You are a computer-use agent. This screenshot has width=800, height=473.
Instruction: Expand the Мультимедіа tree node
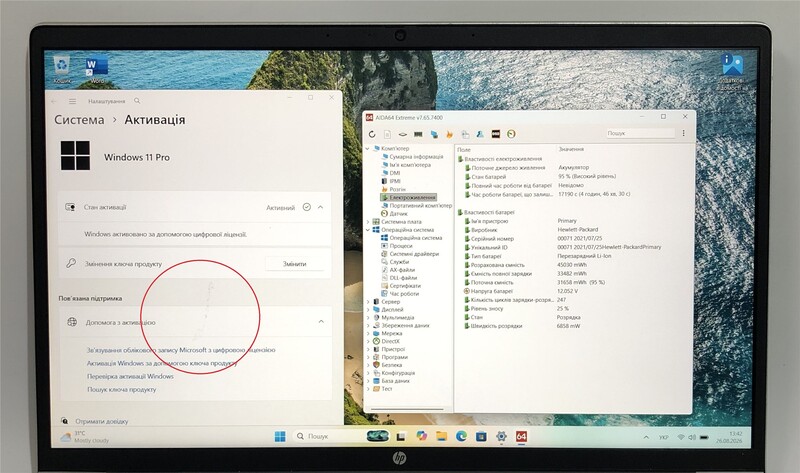[x=368, y=317]
